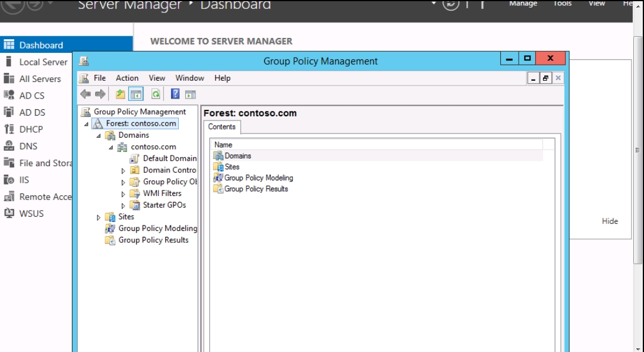The image size is (644, 352).
Task: Click the Sites icon in Contents list
Action: point(218,167)
